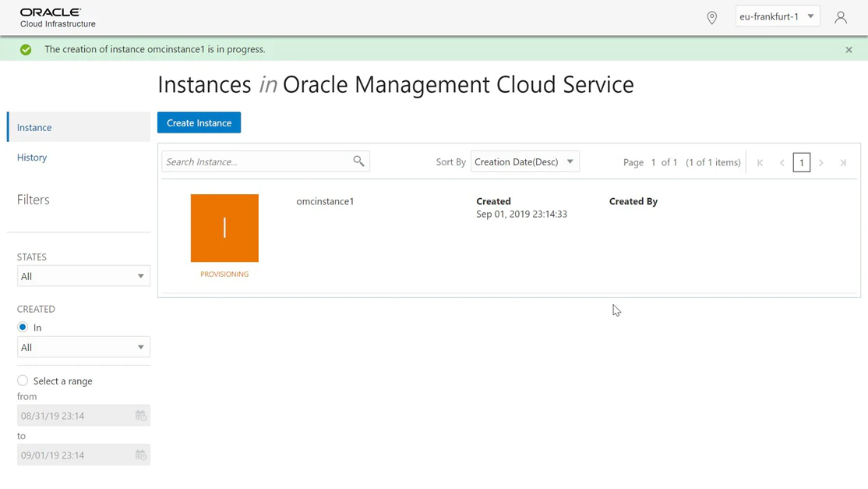Click the 'Created By' column label
This screenshot has height=489, width=868.
pyautogui.click(x=633, y=201)
